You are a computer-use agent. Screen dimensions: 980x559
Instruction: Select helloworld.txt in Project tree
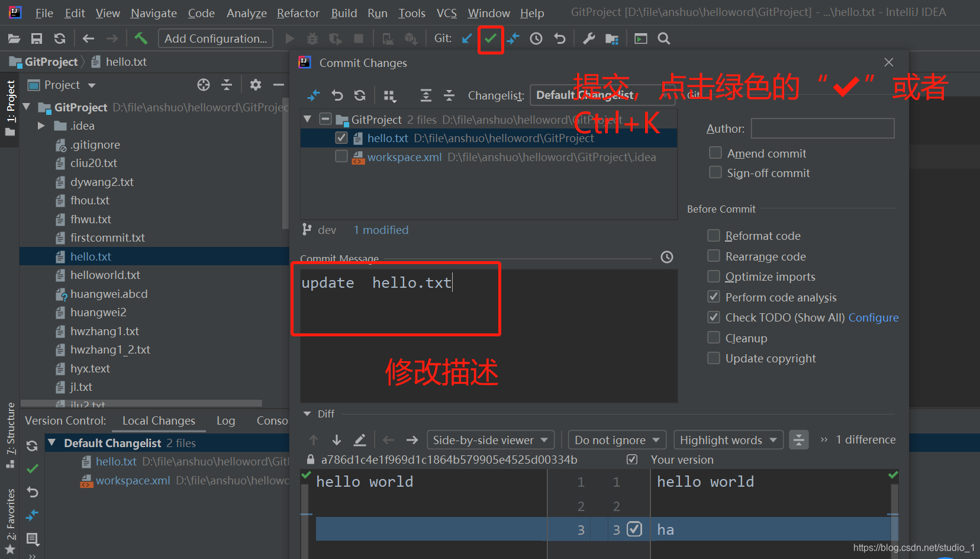click(105, 275)
